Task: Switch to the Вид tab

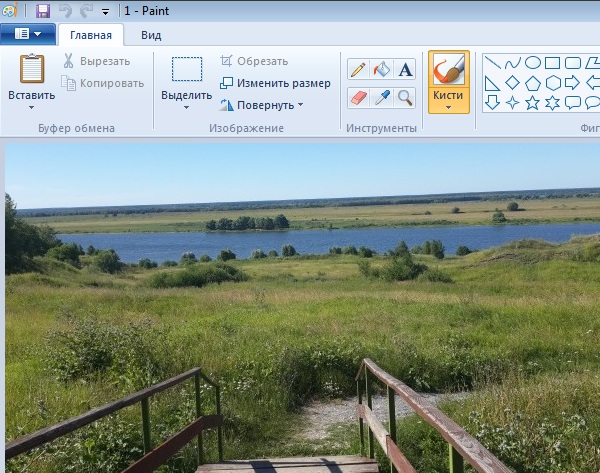Action: coord(151,34)
